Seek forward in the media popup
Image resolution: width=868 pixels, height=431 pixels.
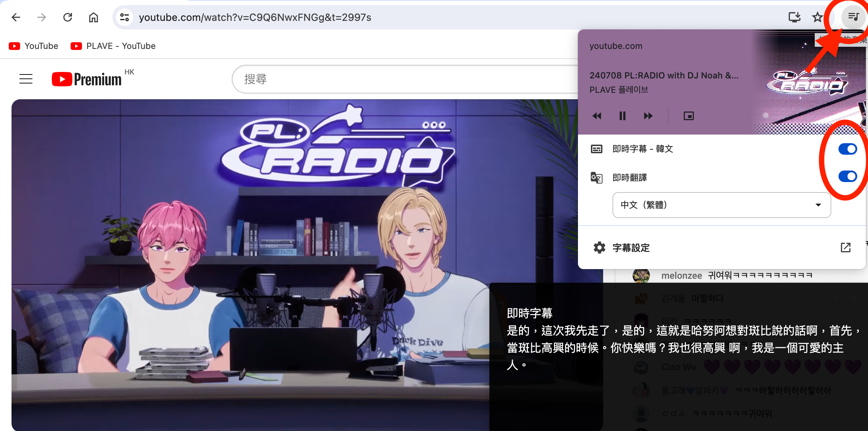point(648,116)
